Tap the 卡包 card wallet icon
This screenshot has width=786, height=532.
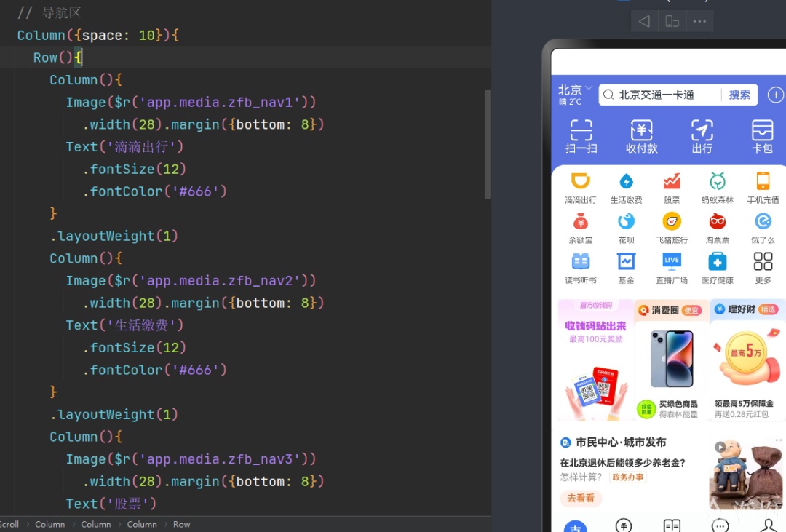763,130
